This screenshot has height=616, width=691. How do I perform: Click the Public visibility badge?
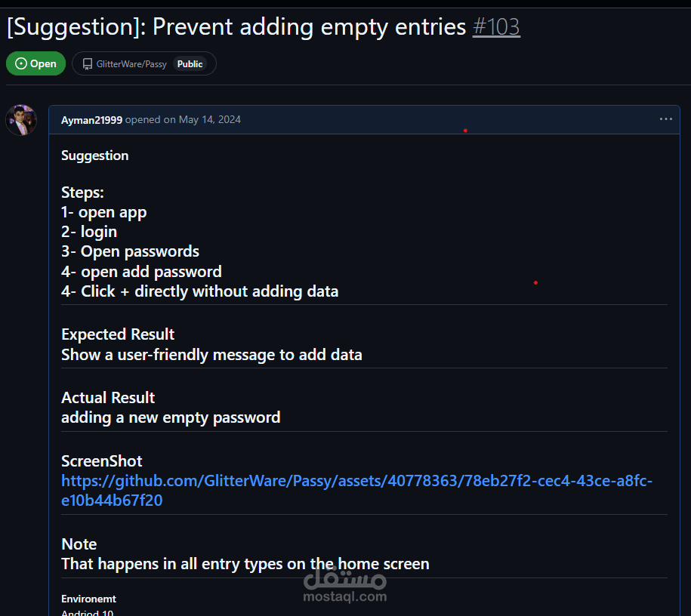coord(190,64)
